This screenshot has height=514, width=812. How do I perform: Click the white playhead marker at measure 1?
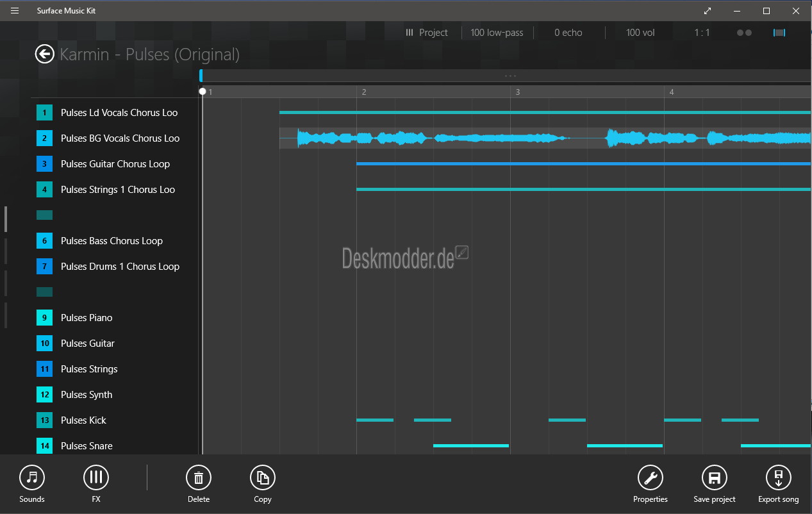pyautogui.click(x=203, y=92)
